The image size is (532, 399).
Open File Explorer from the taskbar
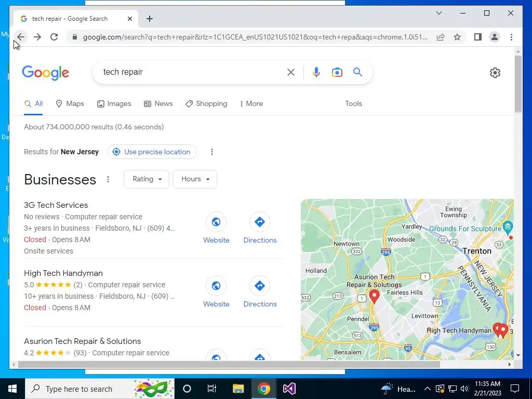[238, 389]
